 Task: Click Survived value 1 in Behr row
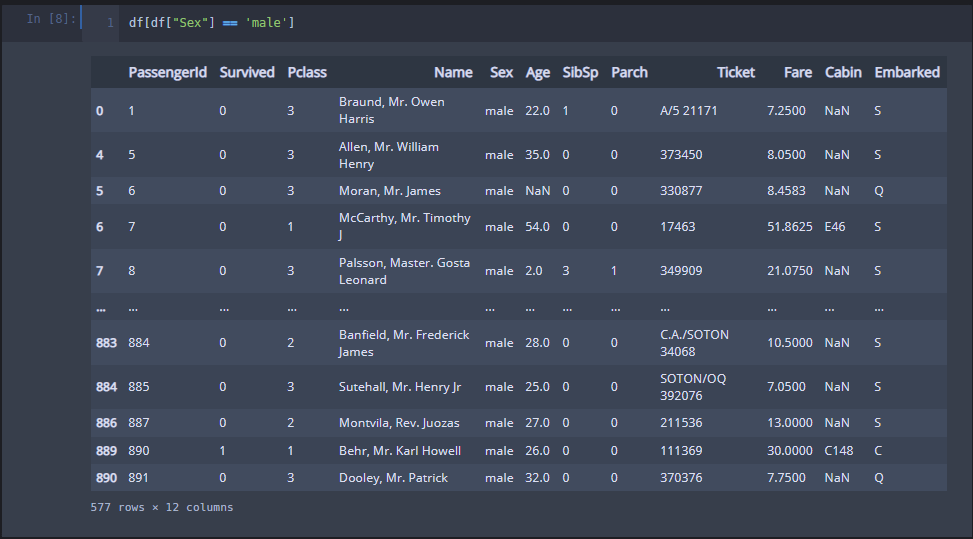(x=223, y=451)
